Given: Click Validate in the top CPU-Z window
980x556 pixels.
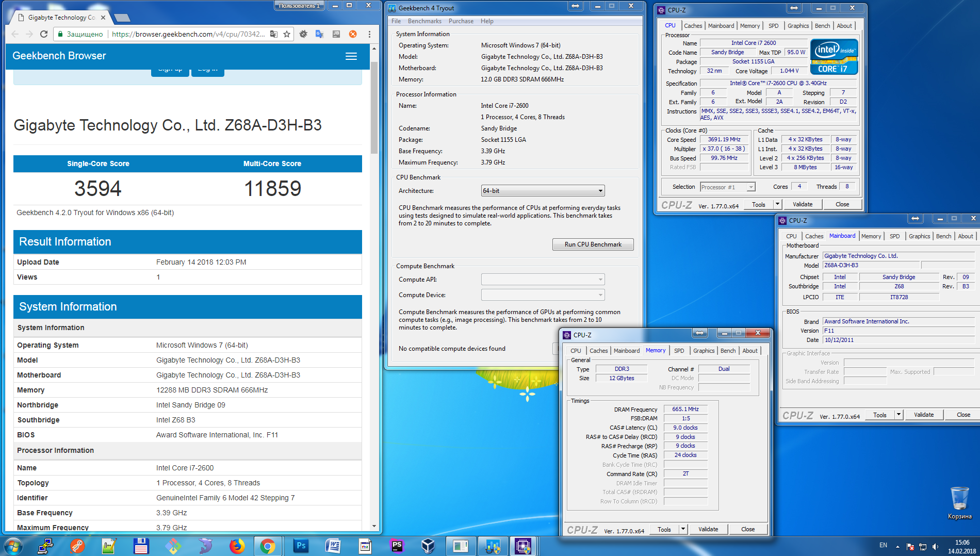Looking at the screenshot, I should [803, 204].
